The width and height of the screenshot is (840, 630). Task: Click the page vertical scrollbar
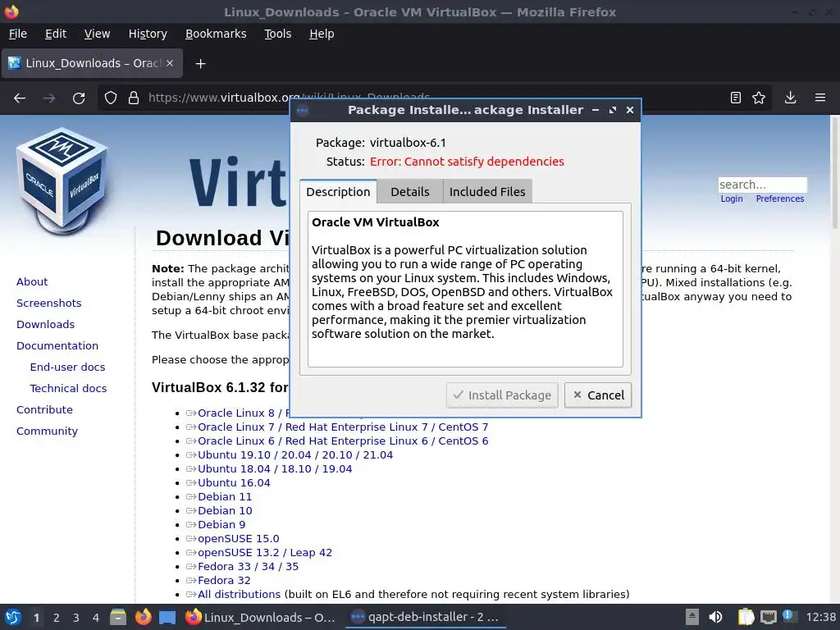834,174
